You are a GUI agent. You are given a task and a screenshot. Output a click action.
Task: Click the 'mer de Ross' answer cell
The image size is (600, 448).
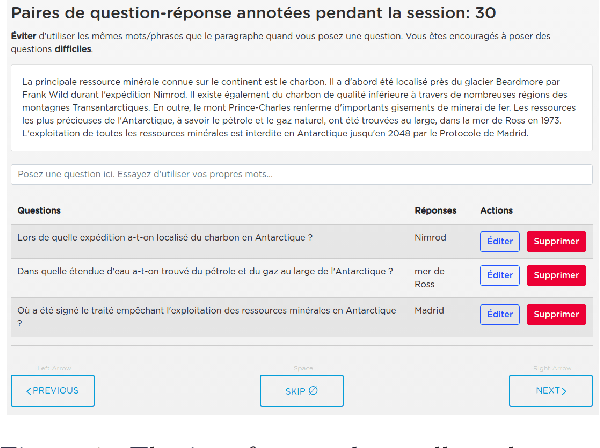point(431,275)
